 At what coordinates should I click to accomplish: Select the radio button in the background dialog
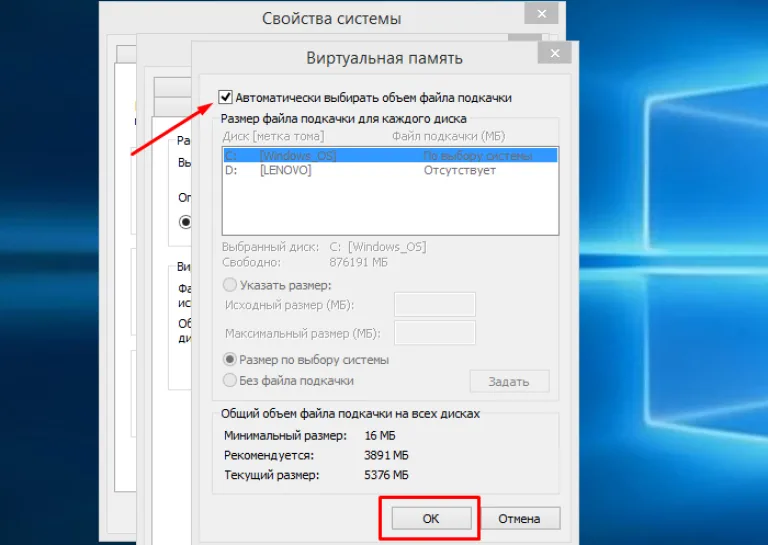pyautogui.click(x=185, y=222)
